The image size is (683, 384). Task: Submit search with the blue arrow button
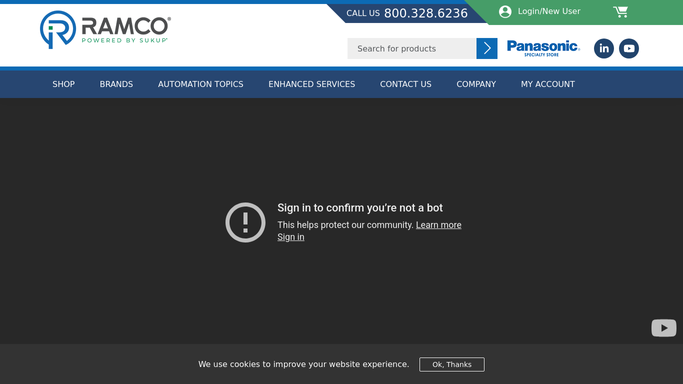pos(487,48)
